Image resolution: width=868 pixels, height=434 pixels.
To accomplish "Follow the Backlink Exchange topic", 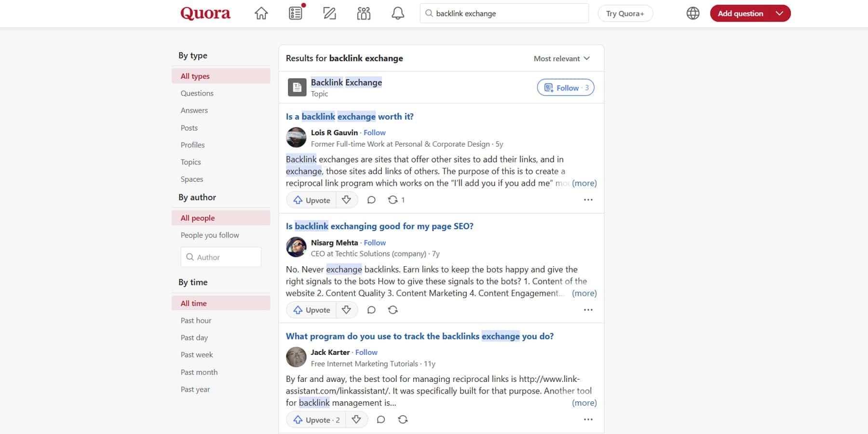I will click(x=565, y=87).
